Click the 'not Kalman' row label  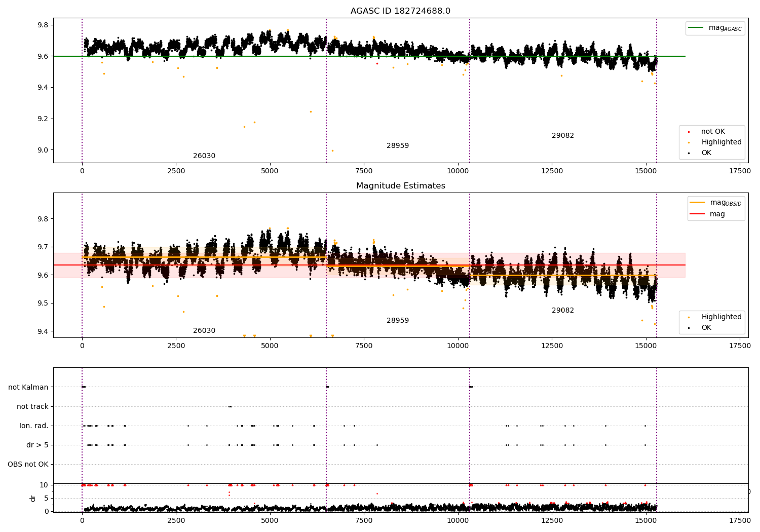28,387
